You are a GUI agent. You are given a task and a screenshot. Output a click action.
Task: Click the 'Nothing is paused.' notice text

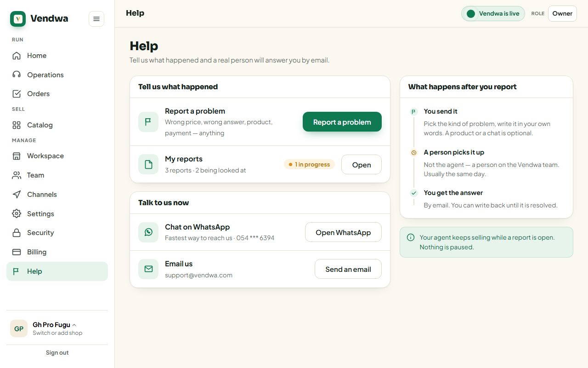447,247
